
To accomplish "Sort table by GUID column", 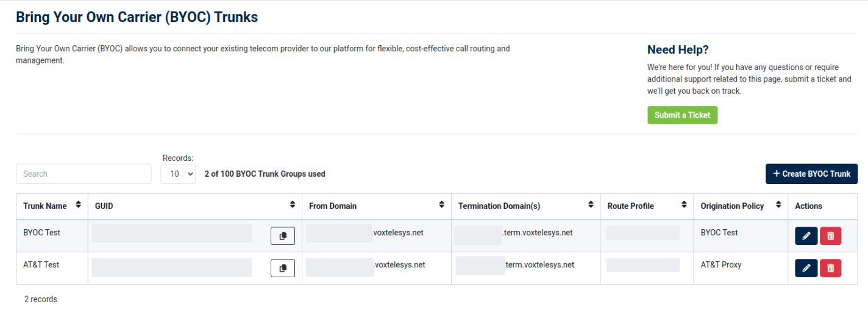I will [292, 205].
